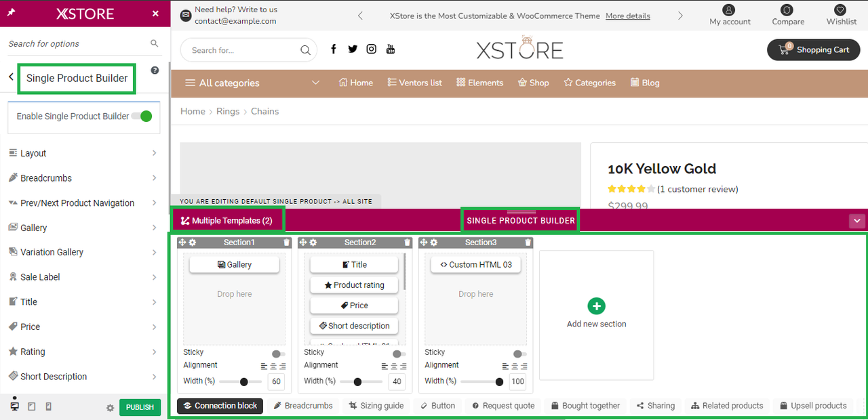Click the Search for options field
This screenshot has width=868, height=420.
click(77, 43)
